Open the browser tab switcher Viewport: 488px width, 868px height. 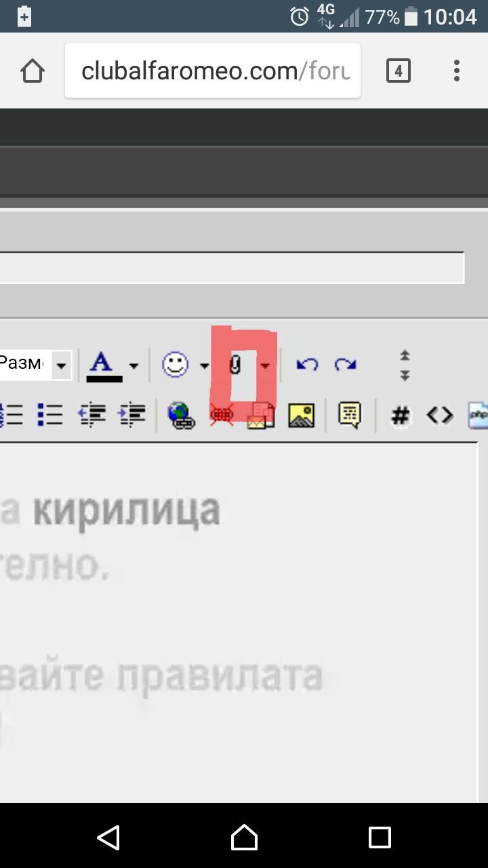pos(398,71)
